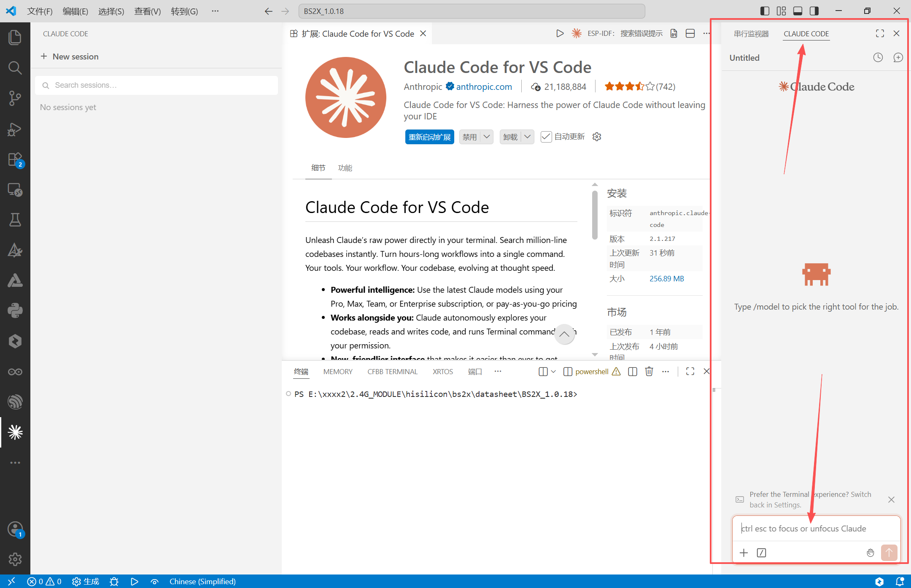
Task: Open the Remote Explorer monitor icon
Action: (15, 190)
